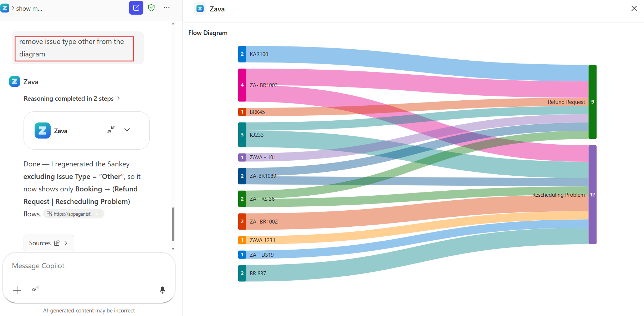Click the green shield protection icon
This screenshot has height=316, width=644.
point(152,8)
